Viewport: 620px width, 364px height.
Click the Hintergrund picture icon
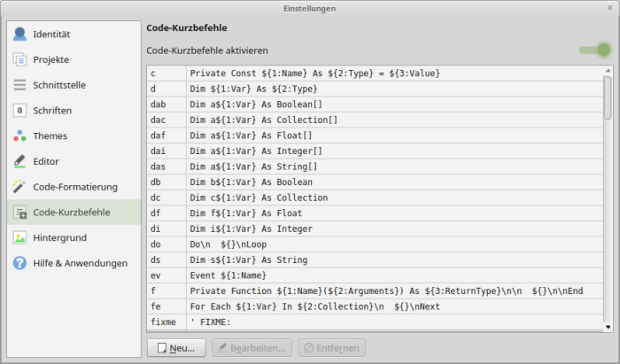coord(19,238)
